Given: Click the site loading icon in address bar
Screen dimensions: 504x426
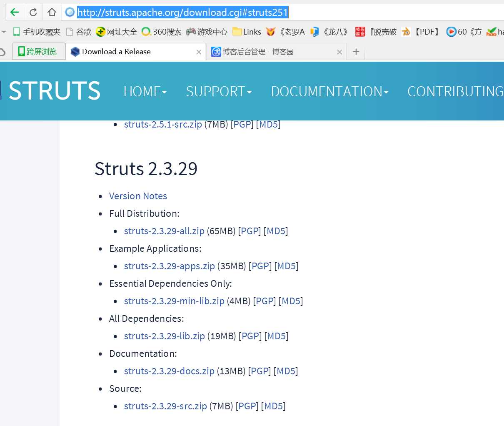Looking at the screenshot, I should coord(70,12).
